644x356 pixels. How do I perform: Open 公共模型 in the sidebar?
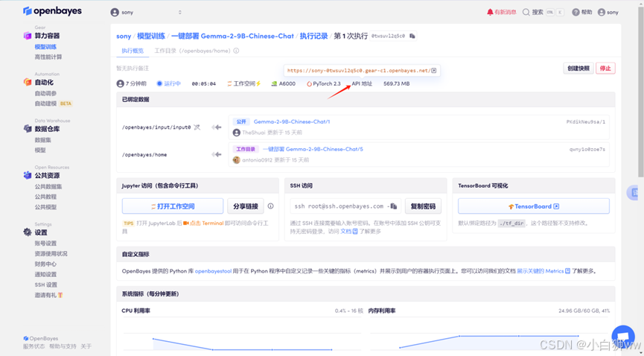click(x=45, y=207)
